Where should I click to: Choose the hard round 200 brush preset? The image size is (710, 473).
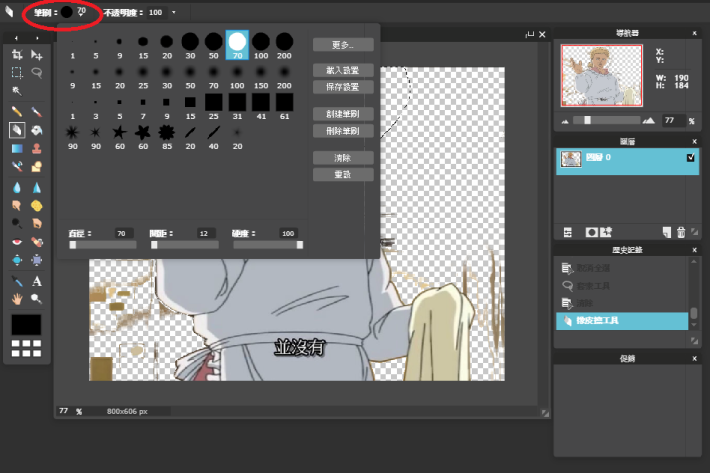284,46
